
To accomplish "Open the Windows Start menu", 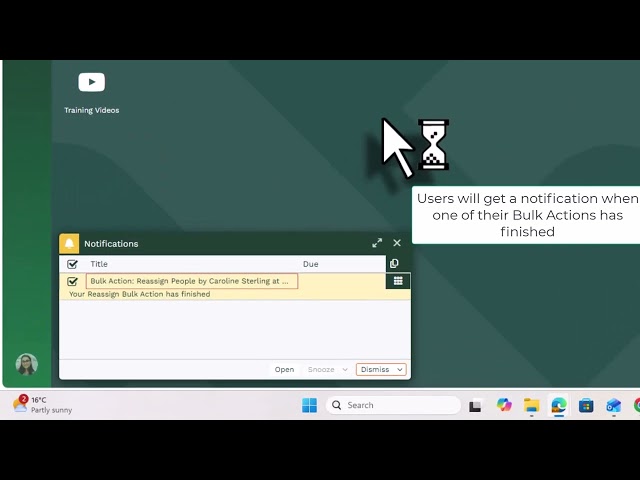I will 309,405.
